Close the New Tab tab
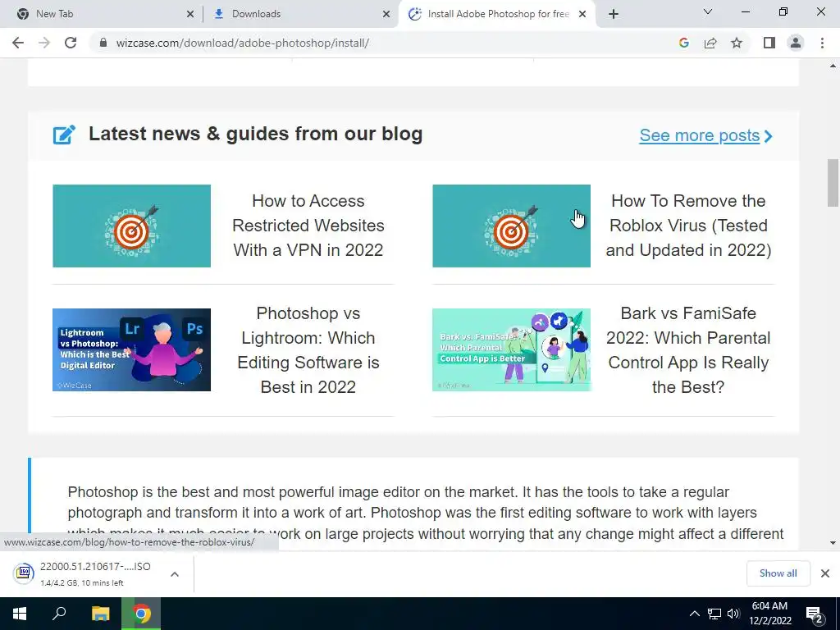Image resolution: width=840 pixels, height=630 pixels. pos(189,14)
